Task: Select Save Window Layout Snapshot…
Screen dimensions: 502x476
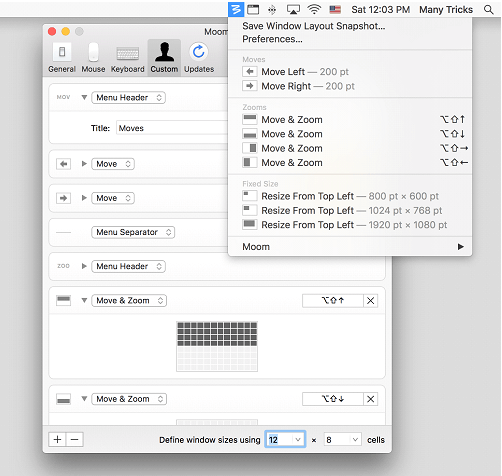Action: tap(313, 26)
